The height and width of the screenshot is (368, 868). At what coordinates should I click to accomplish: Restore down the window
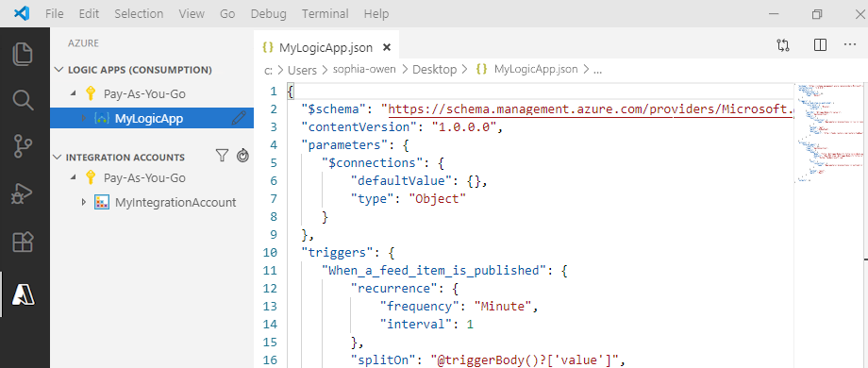817,14
